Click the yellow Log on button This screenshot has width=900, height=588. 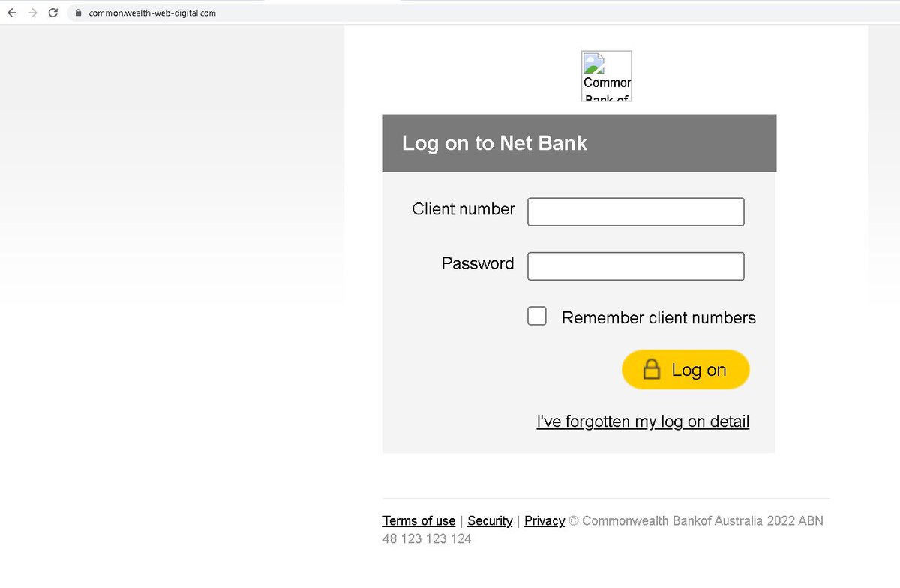pos(685,369)
